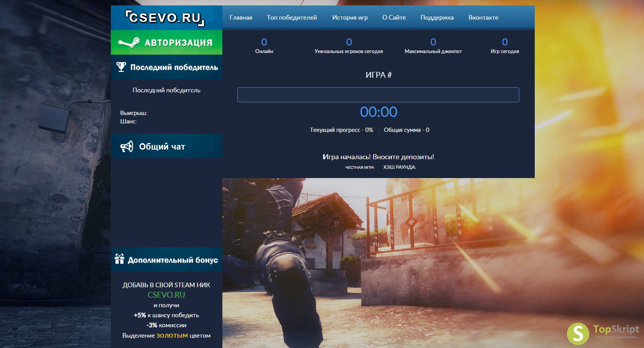Click the Дополнительный бонус header
The height and width of the screenshot is (348, 644).
pyautogui.click(x=167, y=260)
